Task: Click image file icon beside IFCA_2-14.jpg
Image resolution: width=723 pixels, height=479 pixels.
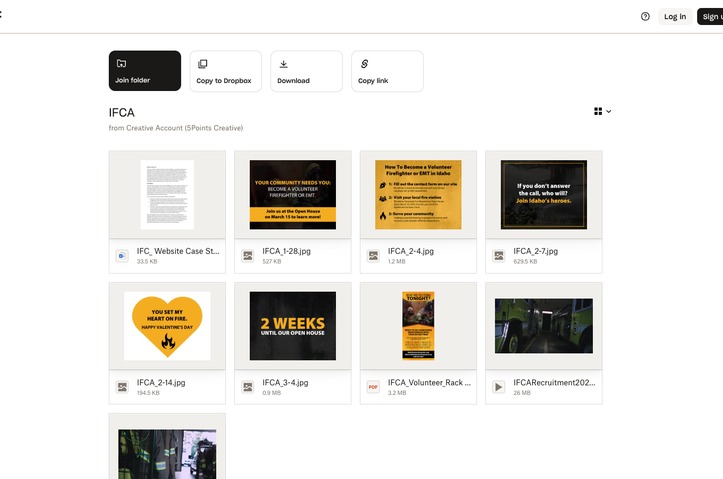Action: [x=122, y=387]
